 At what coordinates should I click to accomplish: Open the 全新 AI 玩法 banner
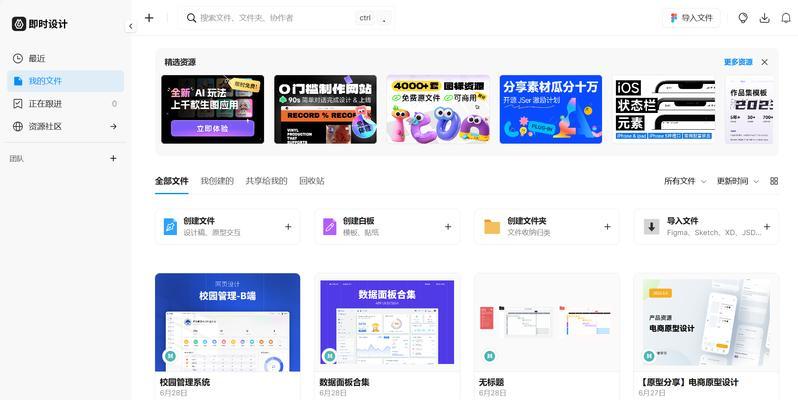coord(213,109)
